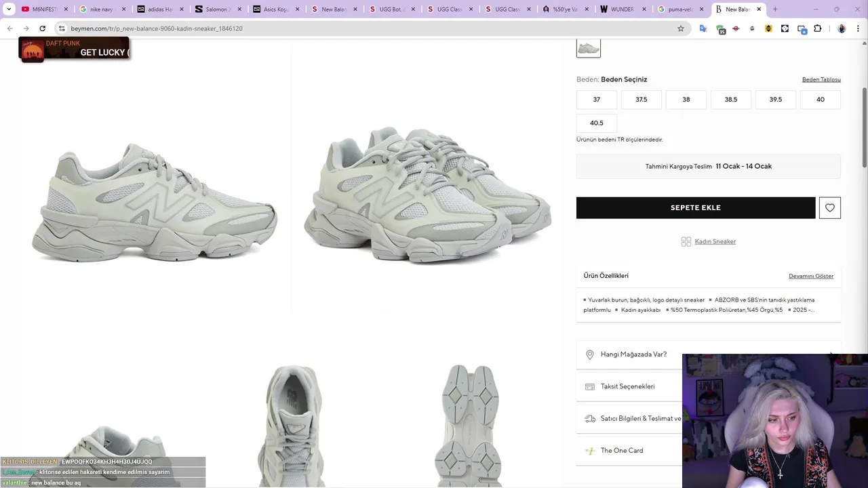Image resolution: width=868 pixels, height=488 pixels.
Task: Select shoe size 37.5
Action: point(642,100)
